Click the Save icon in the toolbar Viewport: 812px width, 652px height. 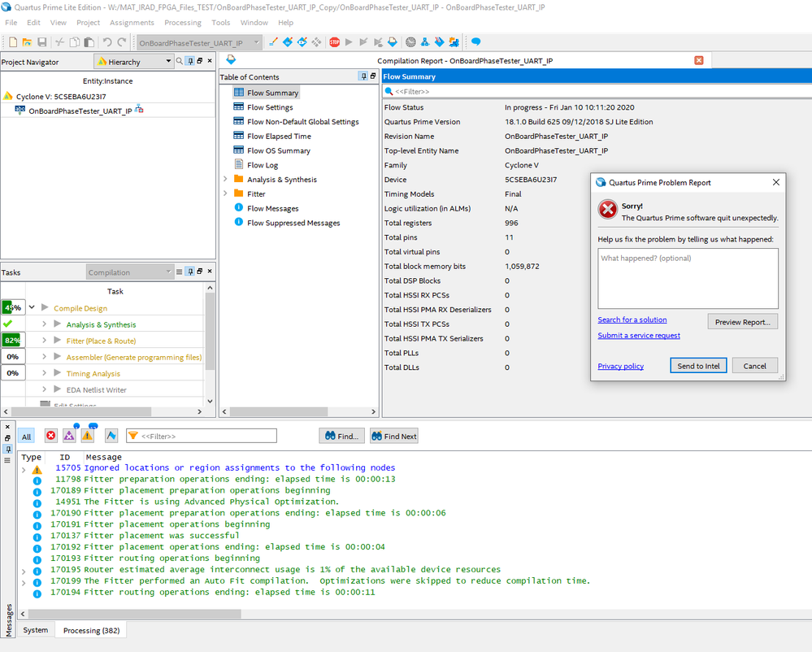point(43,42)
